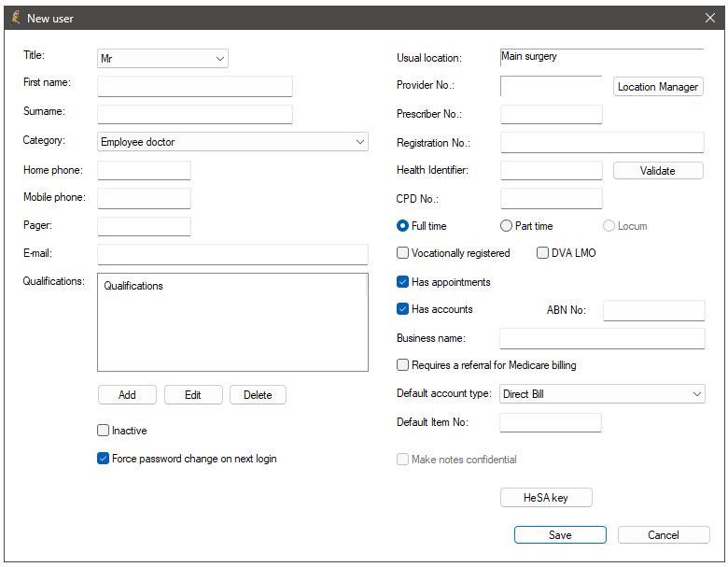Save the new user
The height and width of the screenshot is (567, 728).
560,535
